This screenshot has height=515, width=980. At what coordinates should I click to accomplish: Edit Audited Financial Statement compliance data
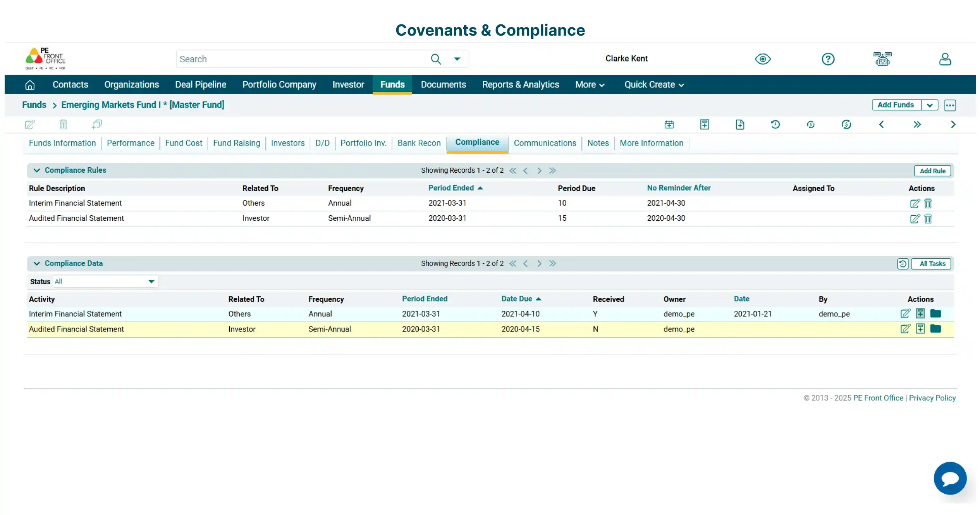click(905, 329)
